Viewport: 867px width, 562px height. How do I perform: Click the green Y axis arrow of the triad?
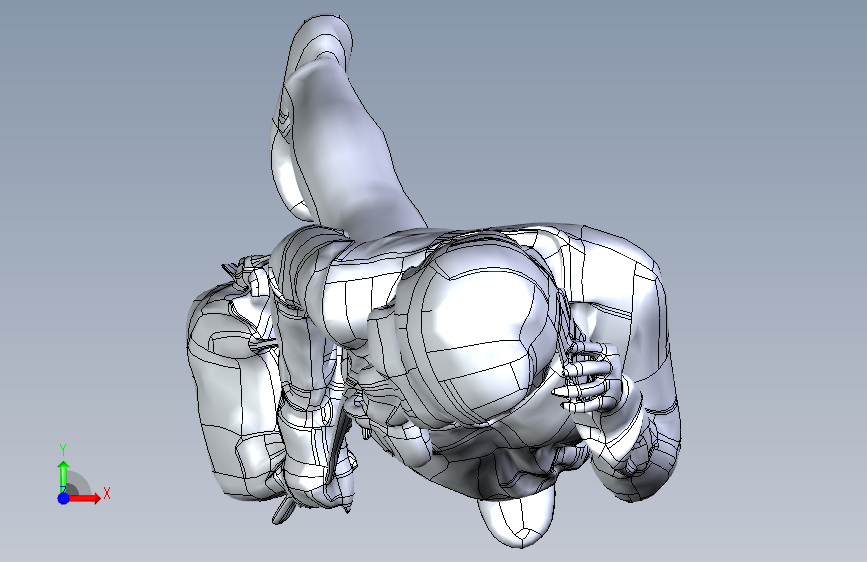(x=64, y=476)
